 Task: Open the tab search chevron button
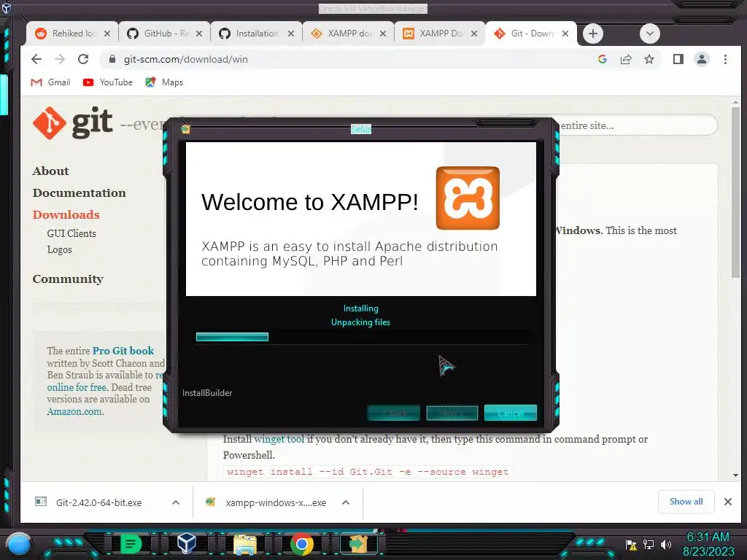pyautogui.click(x=649, y=34)
